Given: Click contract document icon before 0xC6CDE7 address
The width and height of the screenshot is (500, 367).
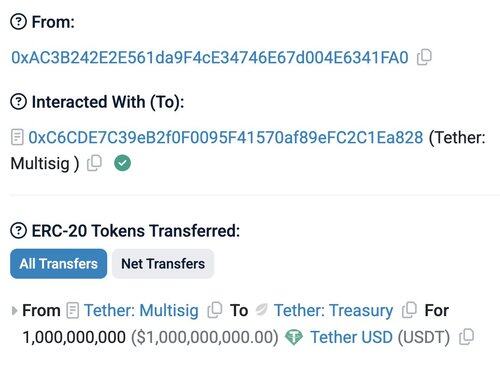Looking at the screenshot, I should (17, 137).
